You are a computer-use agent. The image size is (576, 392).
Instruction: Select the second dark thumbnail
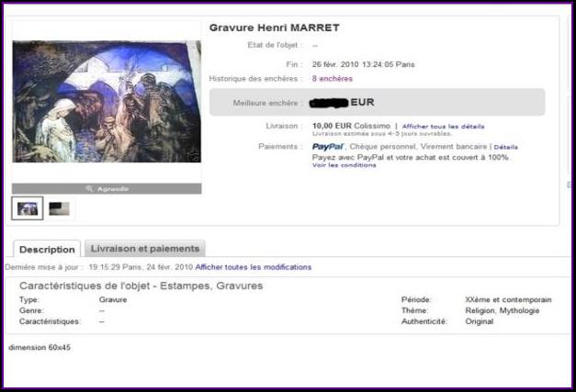click(x=59, y=208)
